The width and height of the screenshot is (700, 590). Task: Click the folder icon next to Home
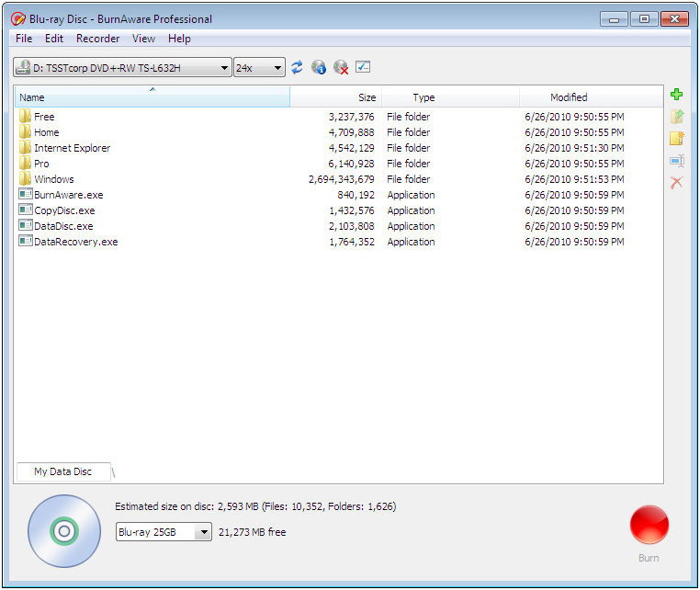25,131
